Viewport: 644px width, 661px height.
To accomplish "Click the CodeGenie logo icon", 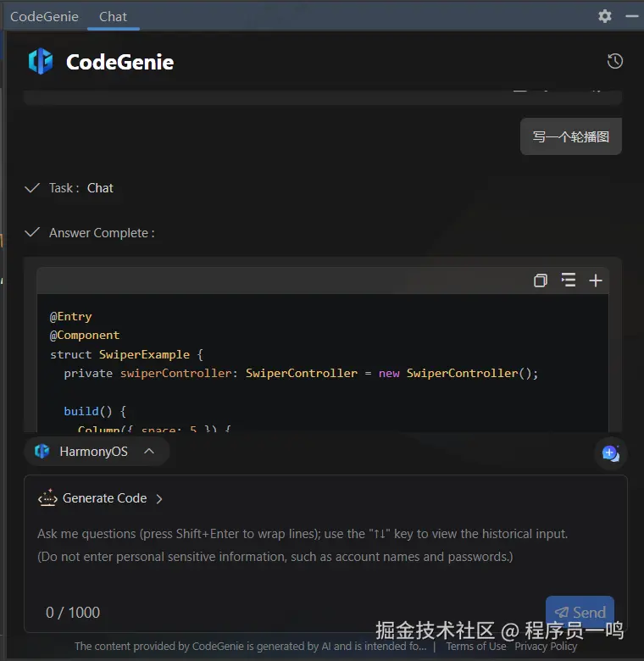I will (41, 62).
